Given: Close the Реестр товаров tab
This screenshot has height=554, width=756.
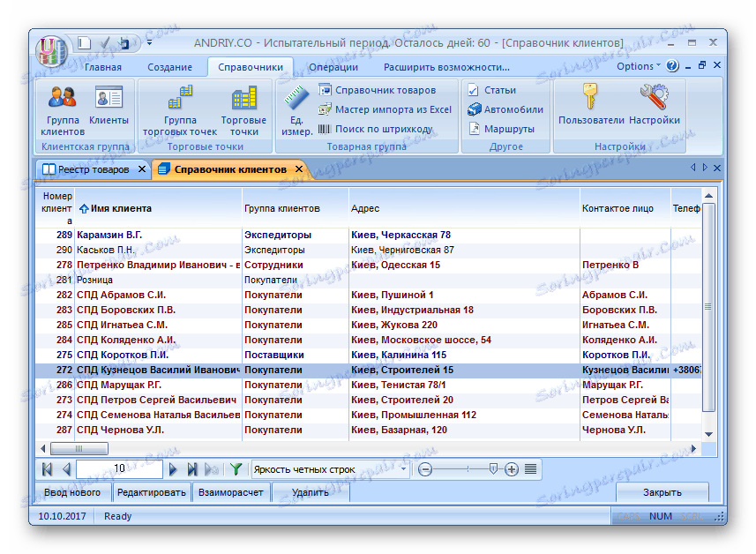Looking at the screenshot, I should pyautogui.click(x=142, y=169).
